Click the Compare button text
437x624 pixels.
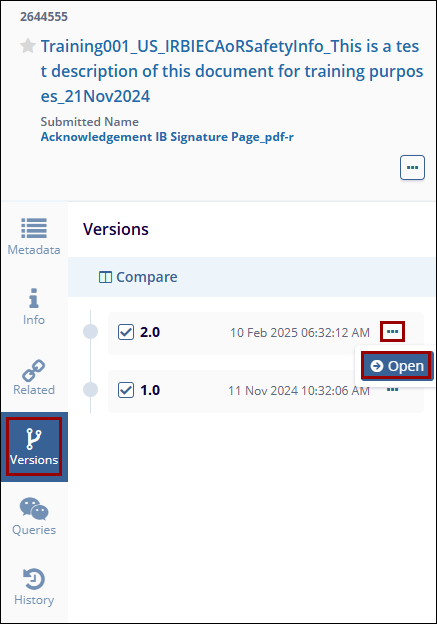coord(146,277)
